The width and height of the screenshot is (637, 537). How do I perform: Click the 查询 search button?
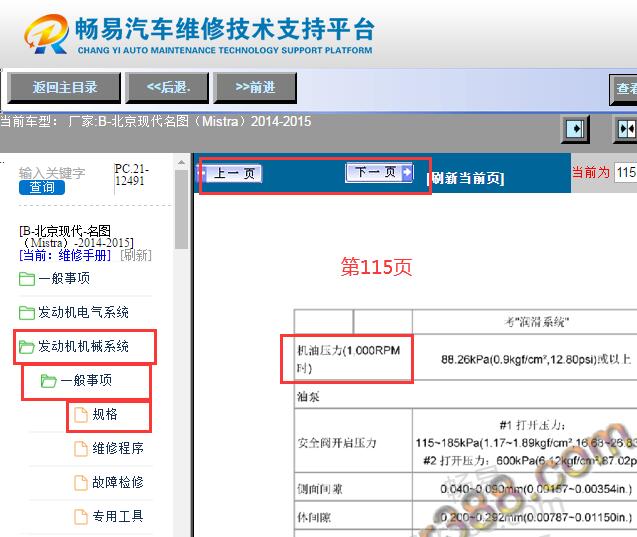pos(42,187)
